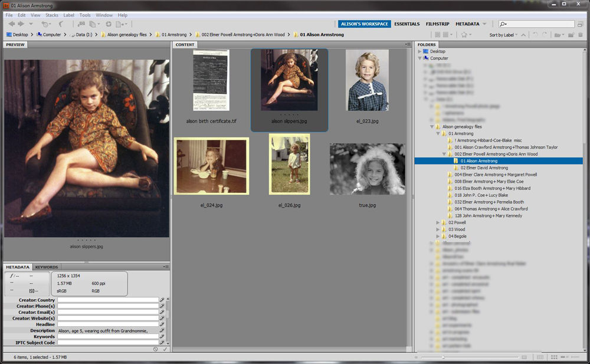
Task: Collapse the Alison genealogy files folder
Action: 432,127
